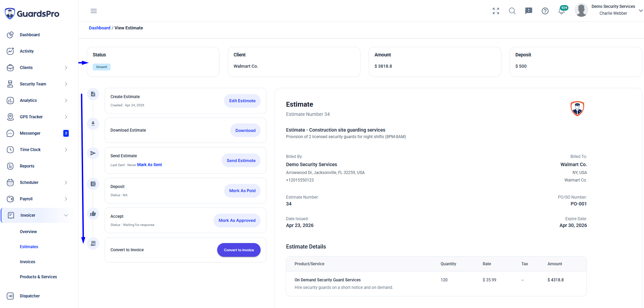This screenshot has height=308, width=644.
Task: Toggle the hamburger sidebar menu
Action: pyautogui.click(x=94, y=11)
